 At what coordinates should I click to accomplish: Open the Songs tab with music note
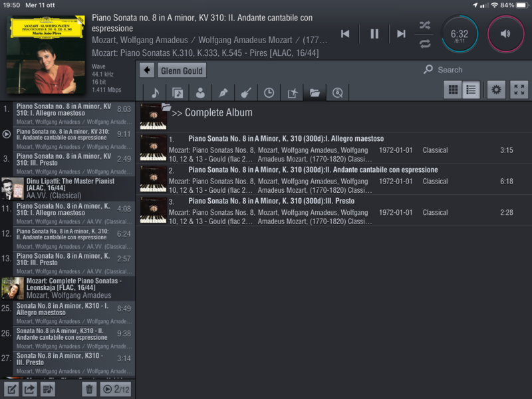coord(154,92)
